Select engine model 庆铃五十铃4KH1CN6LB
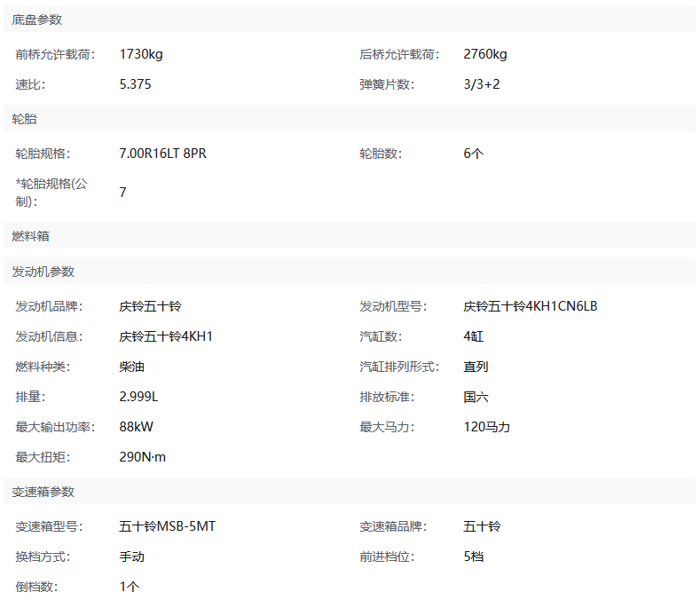 pos(531,306)
